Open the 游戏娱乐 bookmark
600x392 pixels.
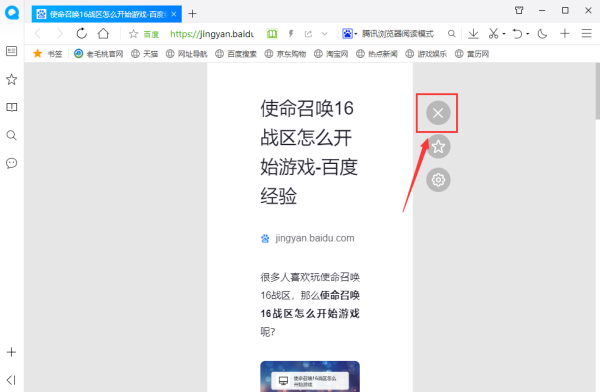pos(426,54)
